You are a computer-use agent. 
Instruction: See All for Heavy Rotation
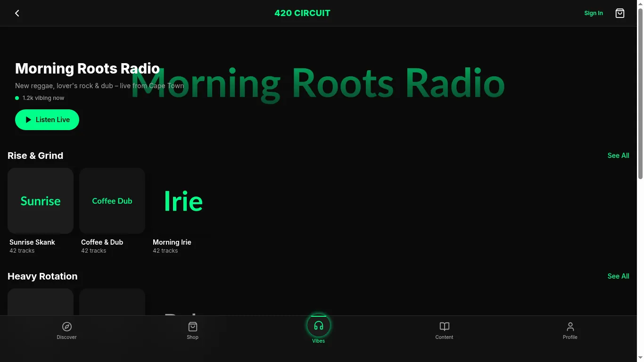click(618, 276)
